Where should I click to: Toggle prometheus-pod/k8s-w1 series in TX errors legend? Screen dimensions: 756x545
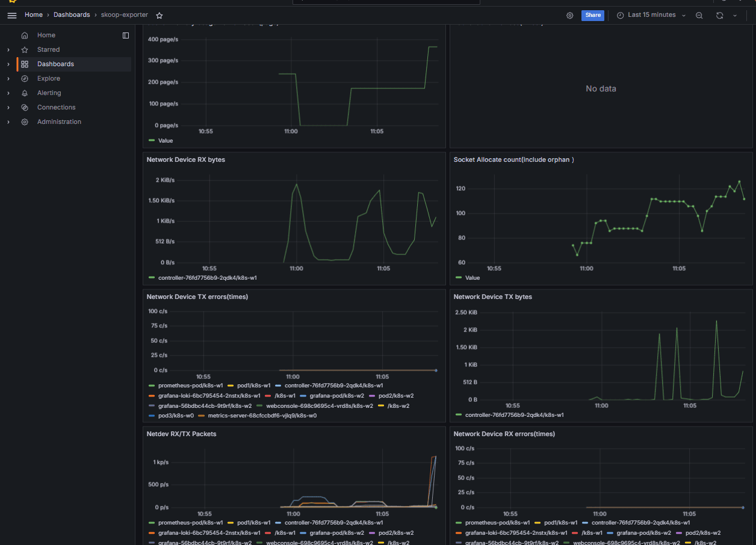pyautogui.click(x=190, y=386)
